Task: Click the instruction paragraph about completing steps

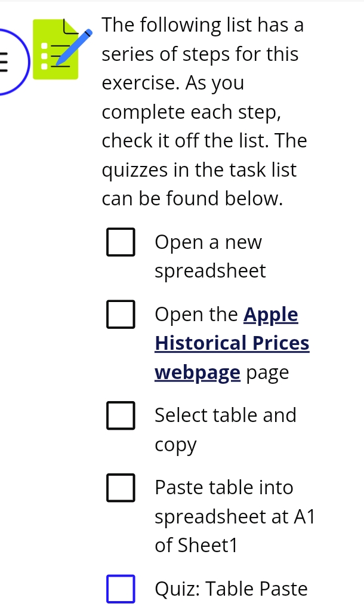Action: point(203,111)
